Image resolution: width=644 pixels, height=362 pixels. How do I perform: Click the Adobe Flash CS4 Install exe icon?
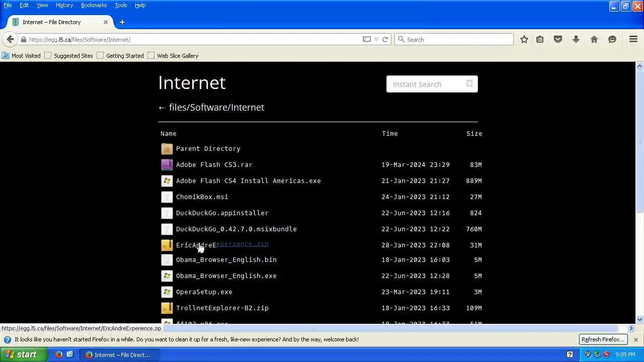[167, 181]
